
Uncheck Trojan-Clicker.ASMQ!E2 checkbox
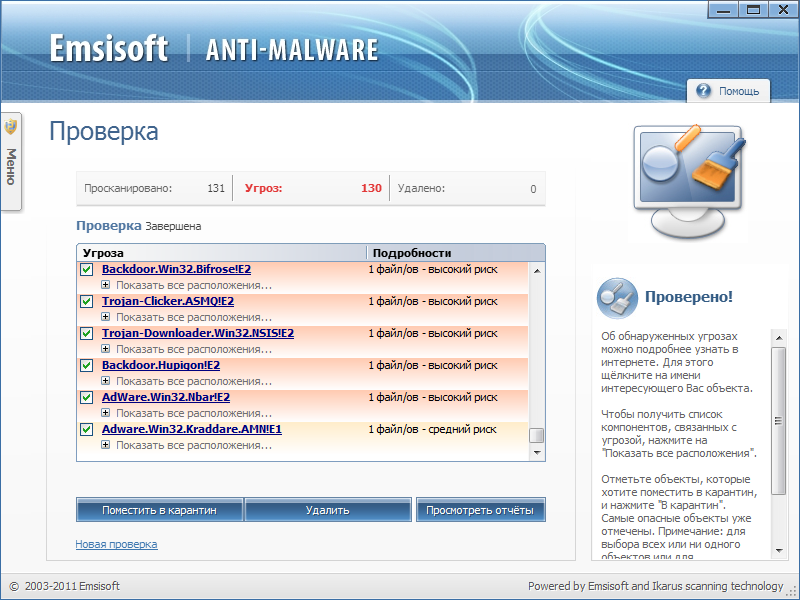click(x=86, y=302)
